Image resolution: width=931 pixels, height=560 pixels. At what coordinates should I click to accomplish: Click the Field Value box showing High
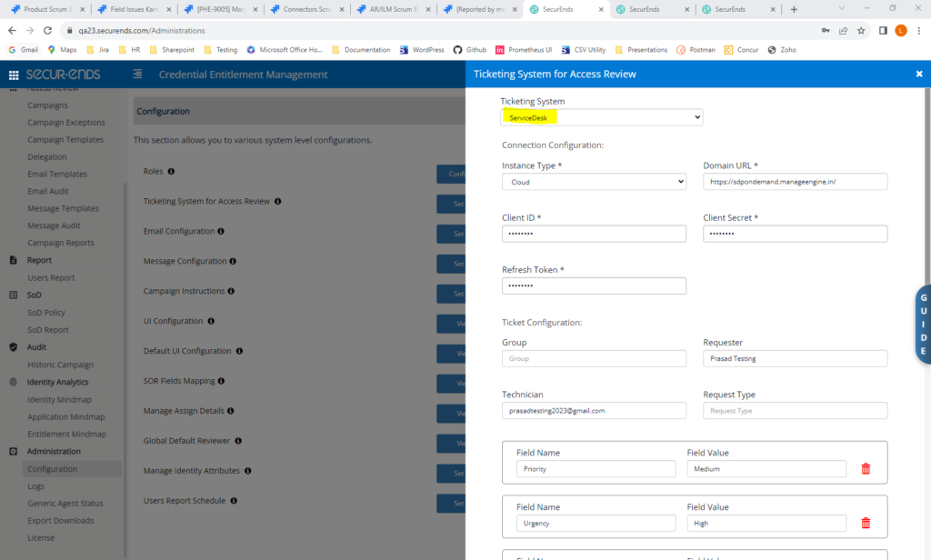click(x=766, y=523)
